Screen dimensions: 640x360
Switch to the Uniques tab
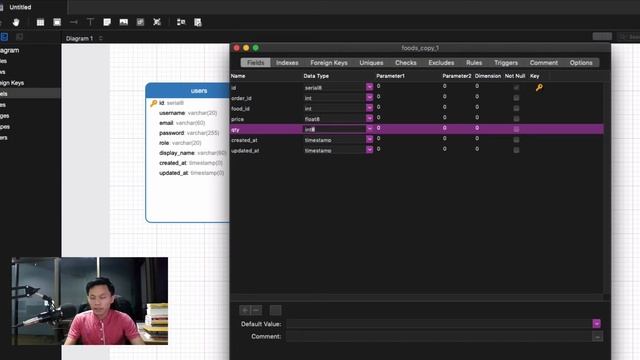[371, 62]
